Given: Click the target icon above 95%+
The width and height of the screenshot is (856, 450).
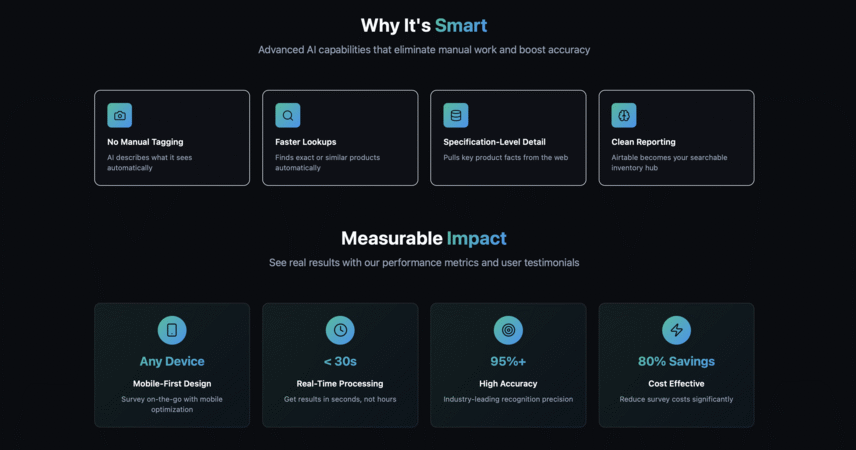Looking at the screenshot, I should coord(508,330).
